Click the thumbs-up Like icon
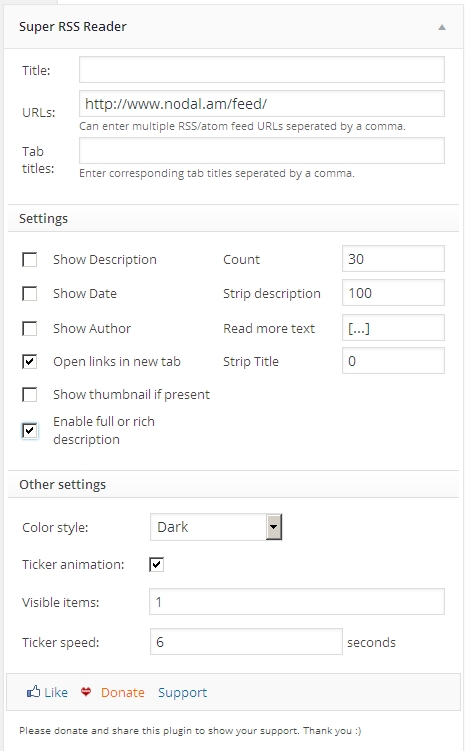This screenshot has height=751, width=469. (x=33, y=692)
